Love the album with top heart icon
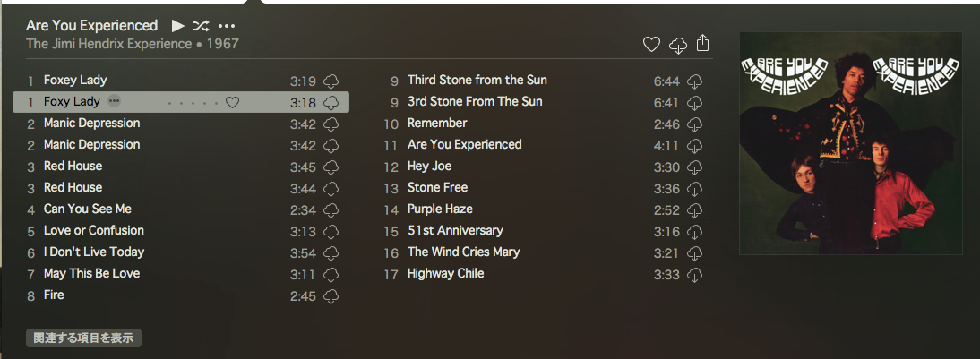980x359 pixels. [x=651, y=45]
